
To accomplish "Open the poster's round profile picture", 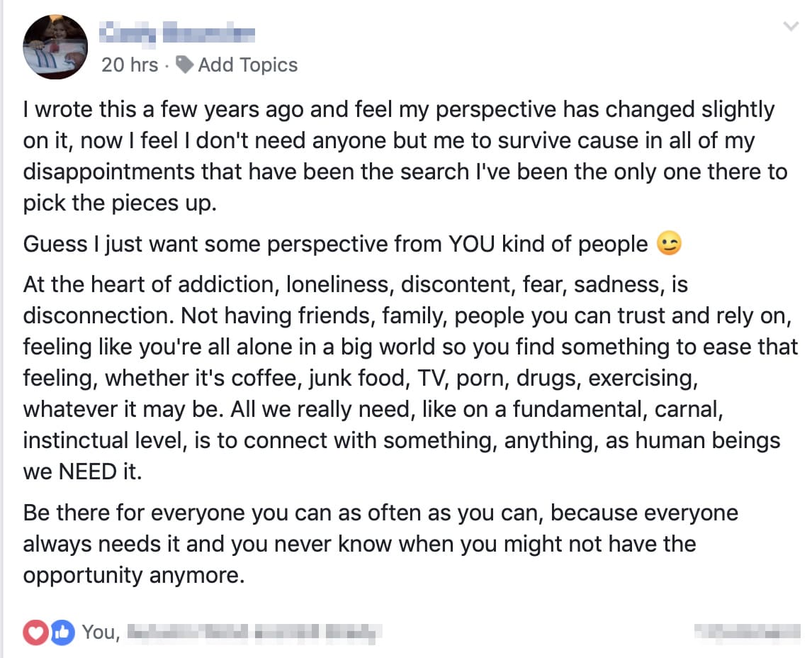I will (x=55, y=47).
